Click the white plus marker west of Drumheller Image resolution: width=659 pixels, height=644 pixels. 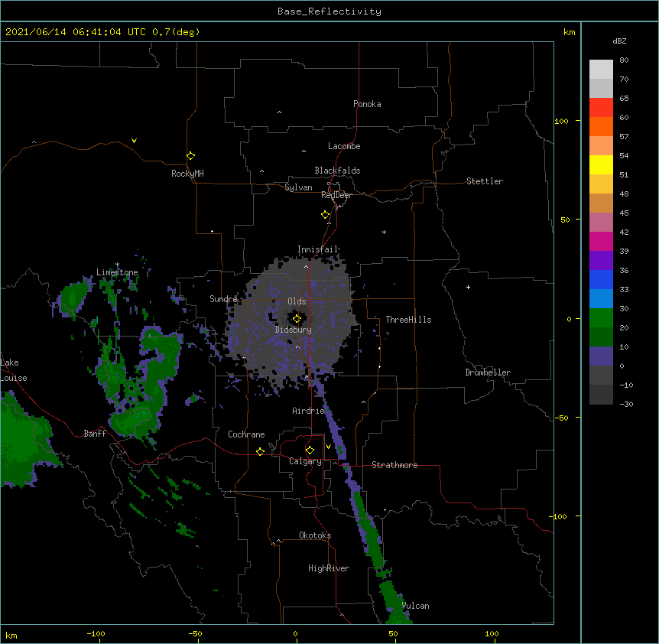(468, 287)
